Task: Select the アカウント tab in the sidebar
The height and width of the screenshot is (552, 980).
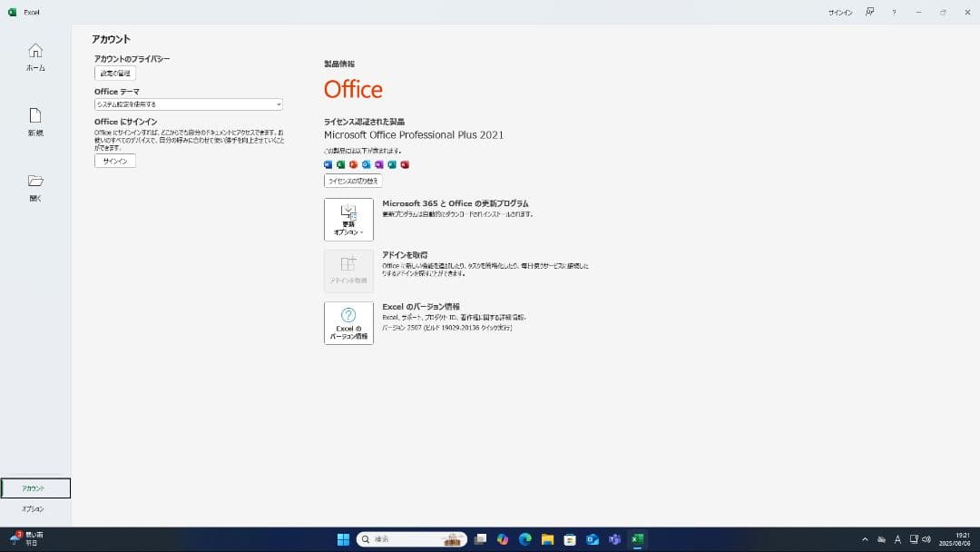Action: tap(35, 488)
